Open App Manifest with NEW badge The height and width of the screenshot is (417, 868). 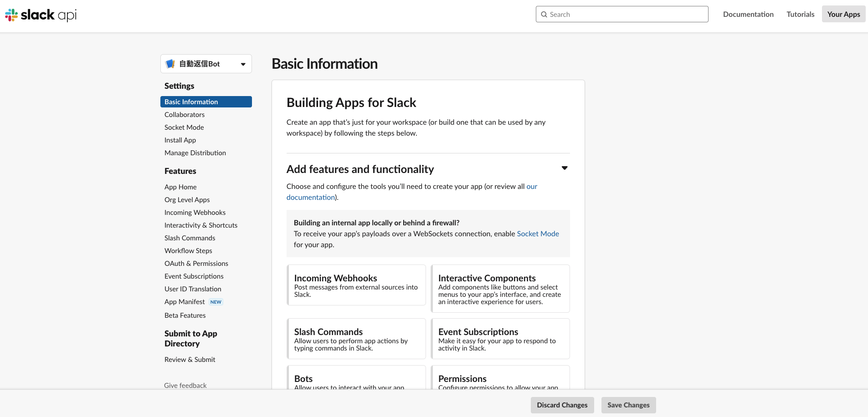coord(185,301)
